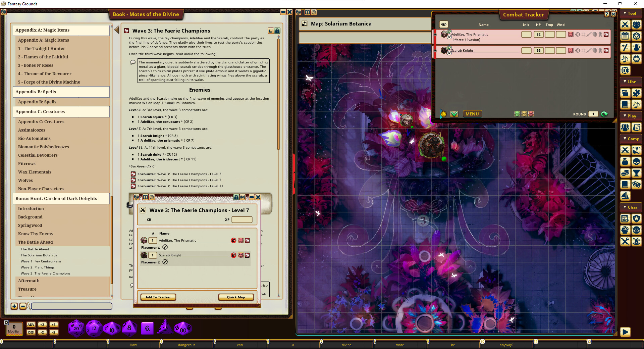This screenshot has height=349, width=644.
Task: Toggle the global visibility eye in Combat Tracker
Action: pyautogui.click(x=443, y=24)
